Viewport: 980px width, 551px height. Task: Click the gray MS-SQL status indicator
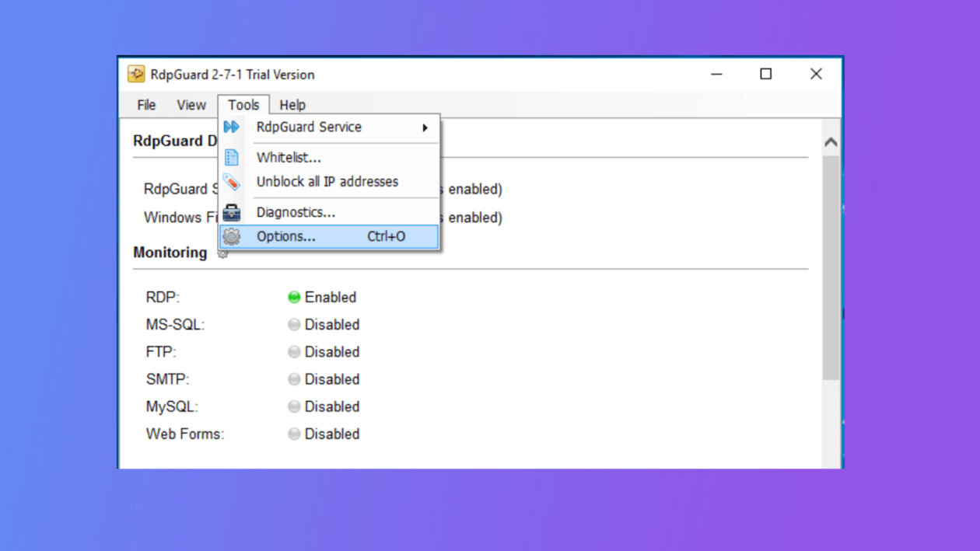pyautogui.click(x=294, y=324)
